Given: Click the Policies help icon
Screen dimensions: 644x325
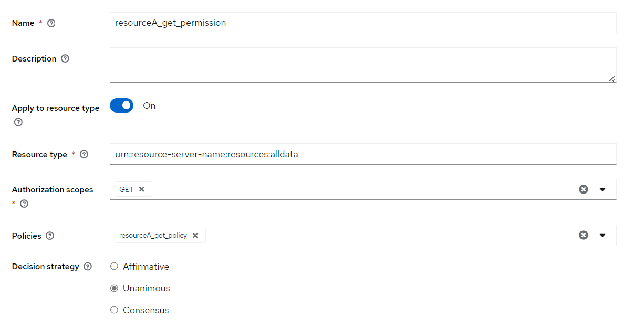Looking at the screenshot, I should pos(50,236).
